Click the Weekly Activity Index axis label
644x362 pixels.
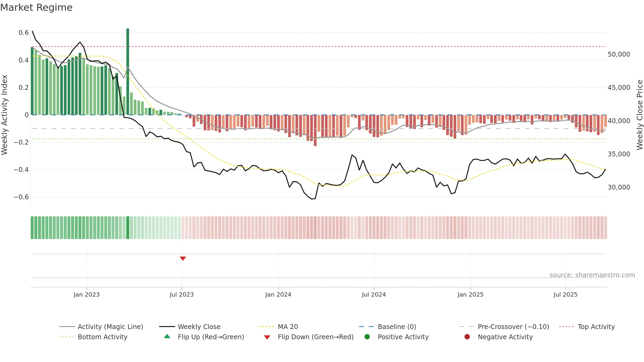[5, 115]
